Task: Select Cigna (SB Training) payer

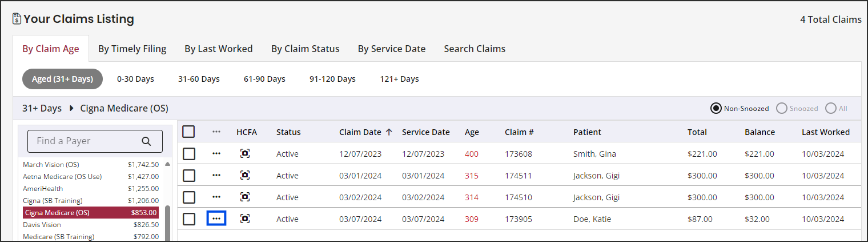Action: point(91,200)
